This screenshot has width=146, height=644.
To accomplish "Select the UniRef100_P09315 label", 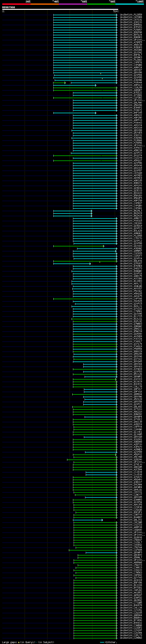I will (131, 221).
